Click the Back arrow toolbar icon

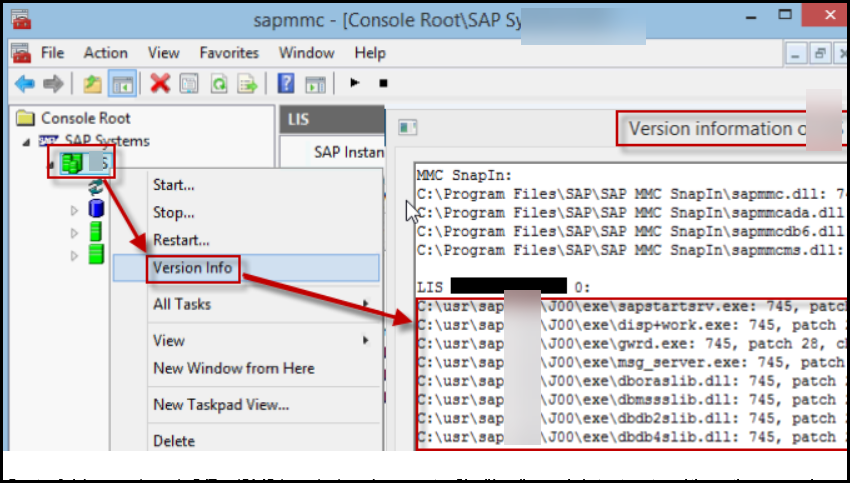(25, 84)
